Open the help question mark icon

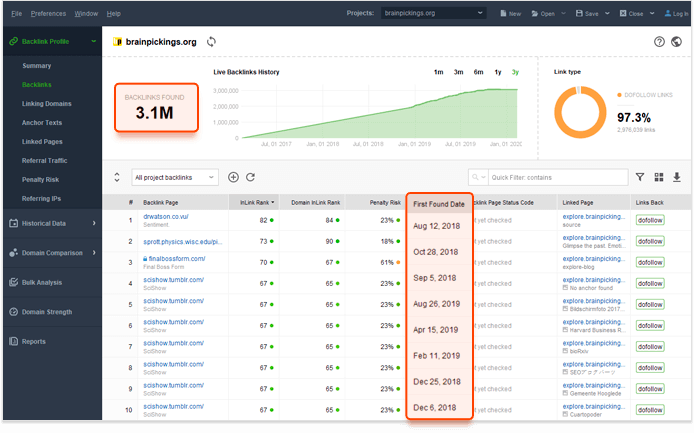pyautogui.click(x=659, y=42)
